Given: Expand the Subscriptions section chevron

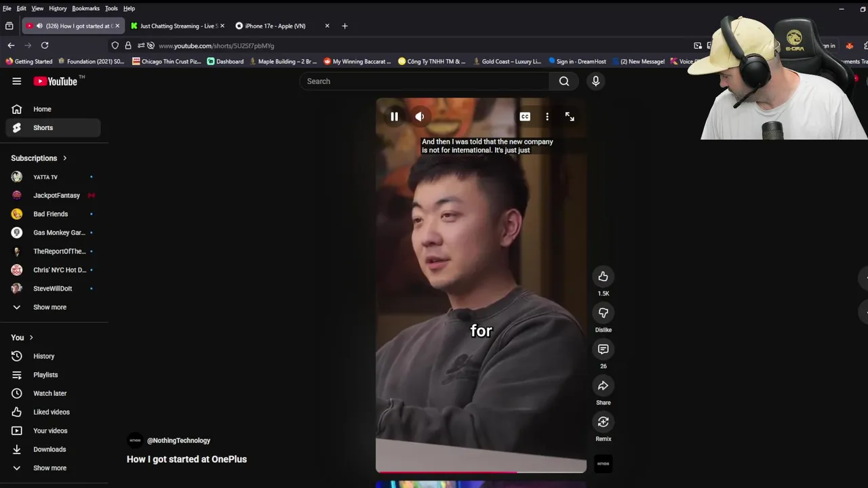Looking at the screenshot, I should click(65, 158).
